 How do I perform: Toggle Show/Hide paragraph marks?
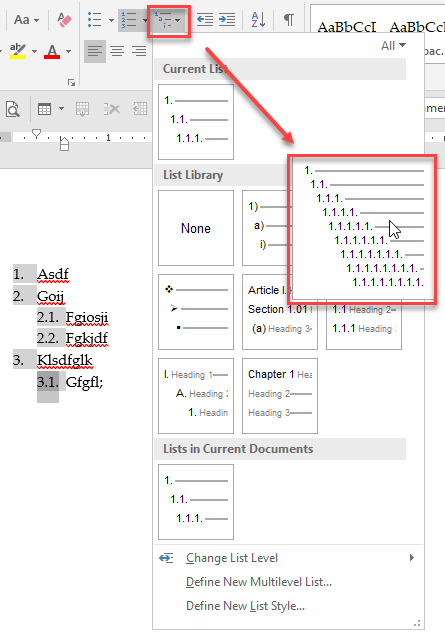point(289,19)
